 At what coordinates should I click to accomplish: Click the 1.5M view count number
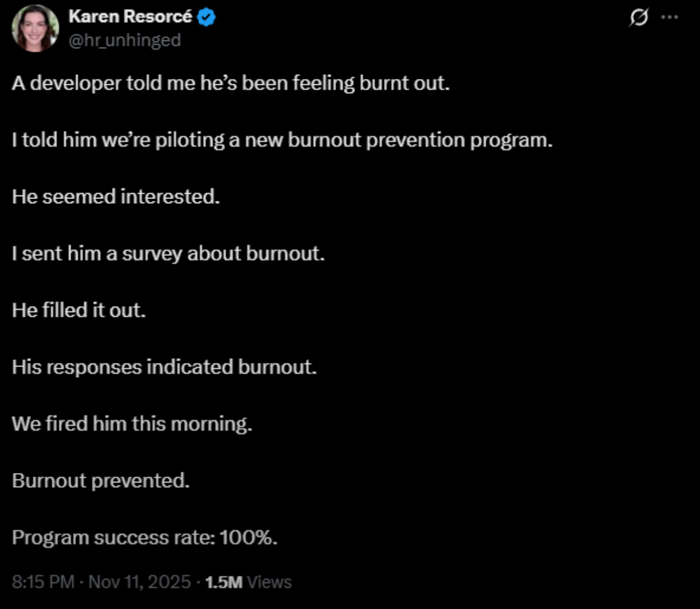coord(223,582)
